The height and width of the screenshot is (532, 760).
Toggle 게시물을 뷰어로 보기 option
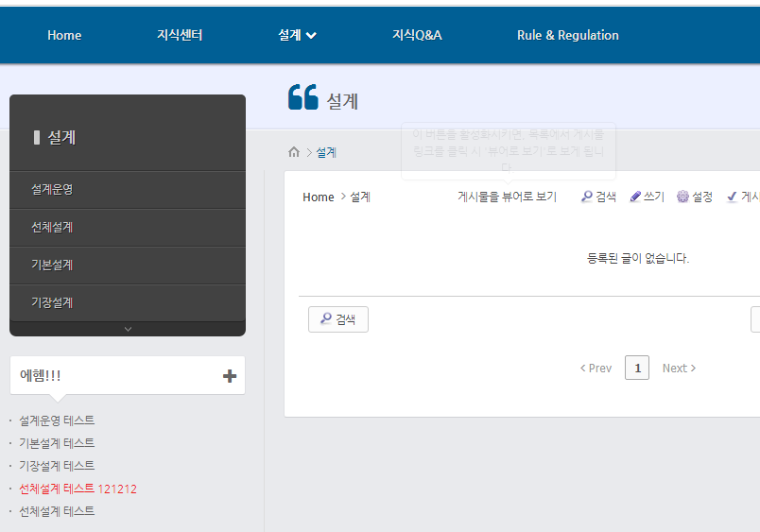507,197
